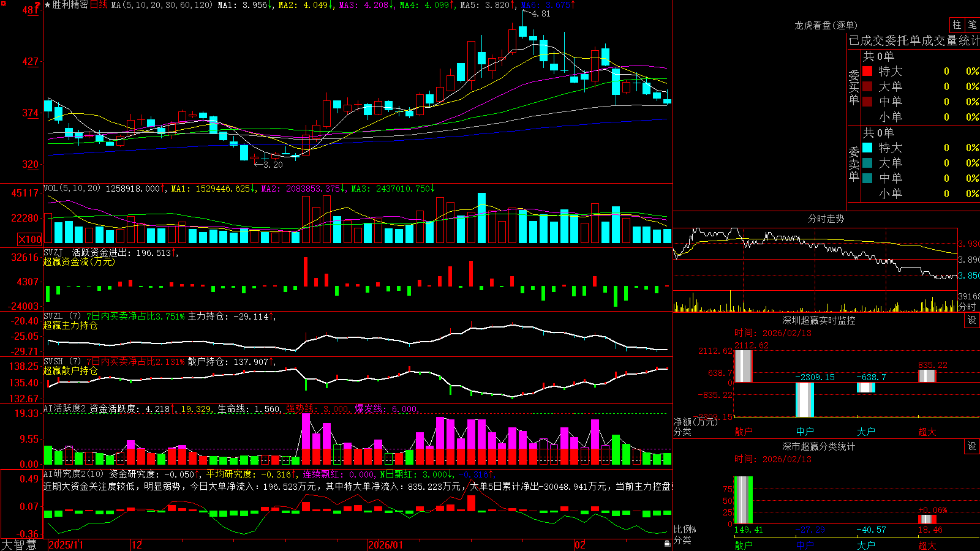Click the MA4: 4.099 value
This screenshot has height=551, width=980.
coord(427,5)
